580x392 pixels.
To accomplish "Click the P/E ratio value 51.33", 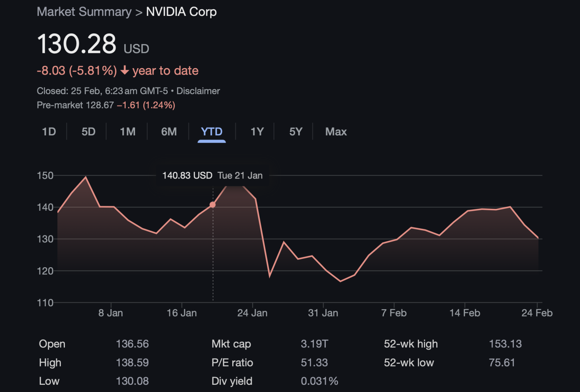I will (x=314, y=363).
